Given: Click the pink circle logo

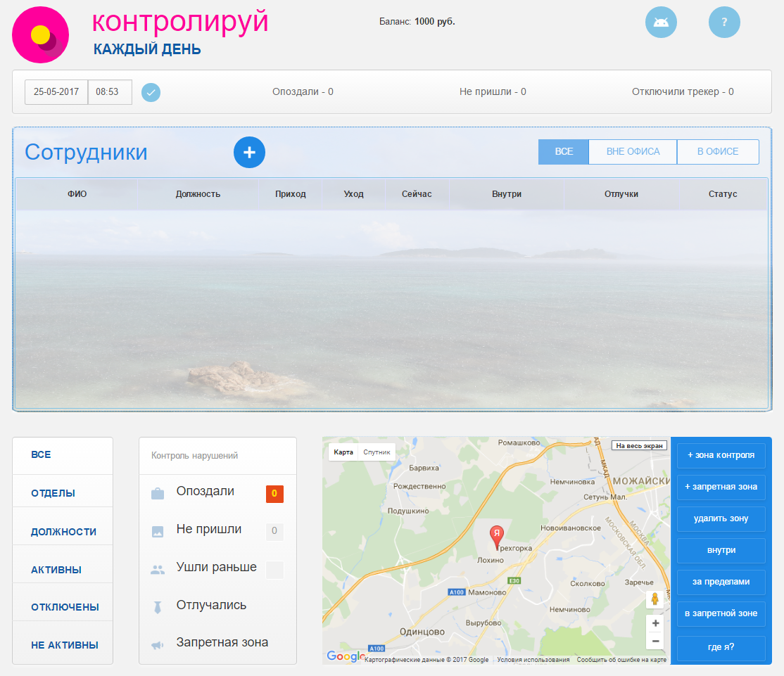Looking at the screenshot, I should (41, 35).
